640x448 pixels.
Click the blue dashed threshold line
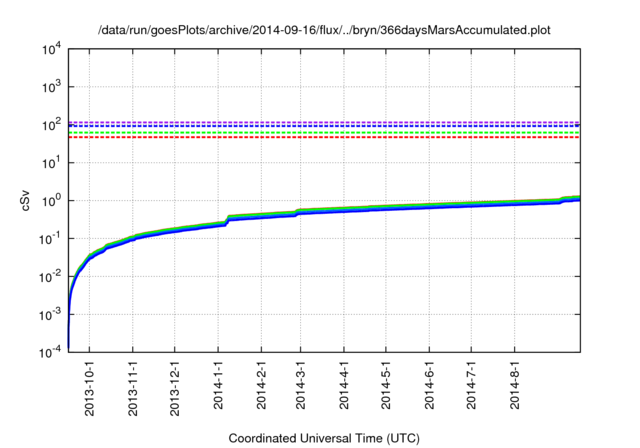coord(324,126)
